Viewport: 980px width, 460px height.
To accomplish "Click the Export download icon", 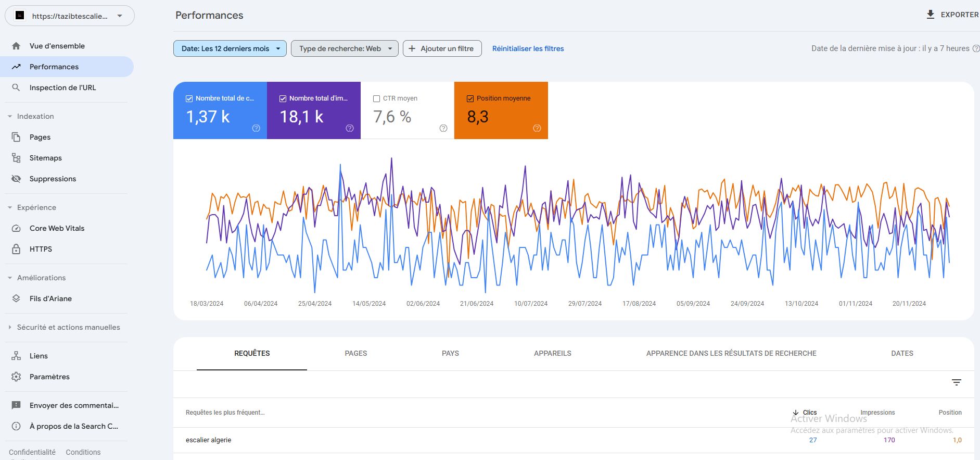I will tap(931, 15).
